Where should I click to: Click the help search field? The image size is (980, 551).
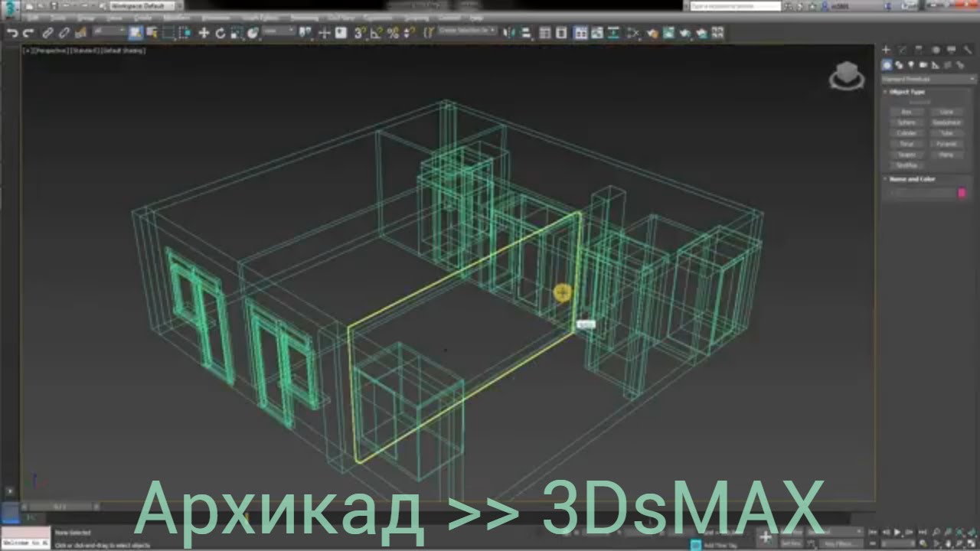click(x=733, y=5)
